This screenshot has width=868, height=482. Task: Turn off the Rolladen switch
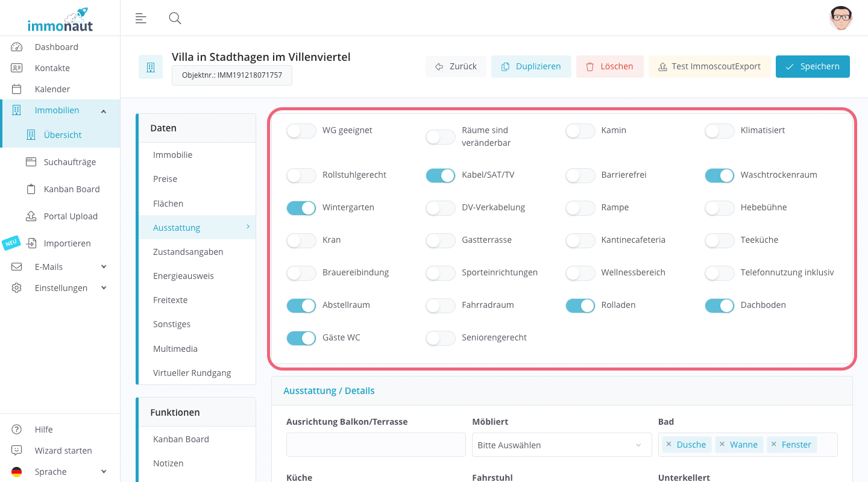point(580,305)
